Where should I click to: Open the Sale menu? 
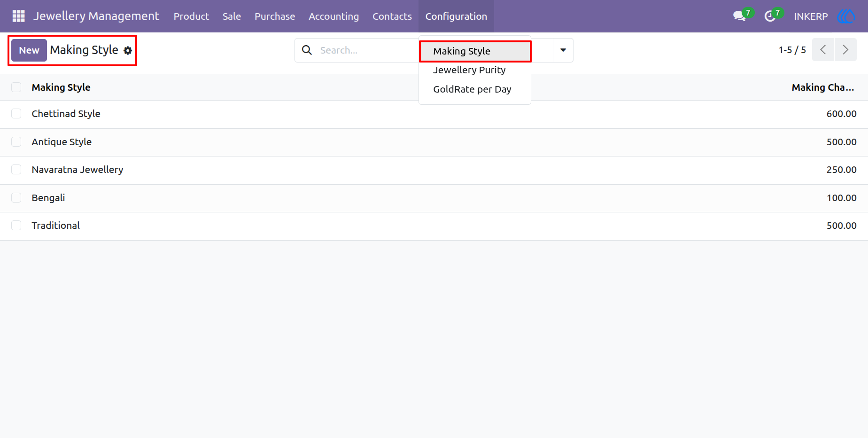click(x=232, y=16)
